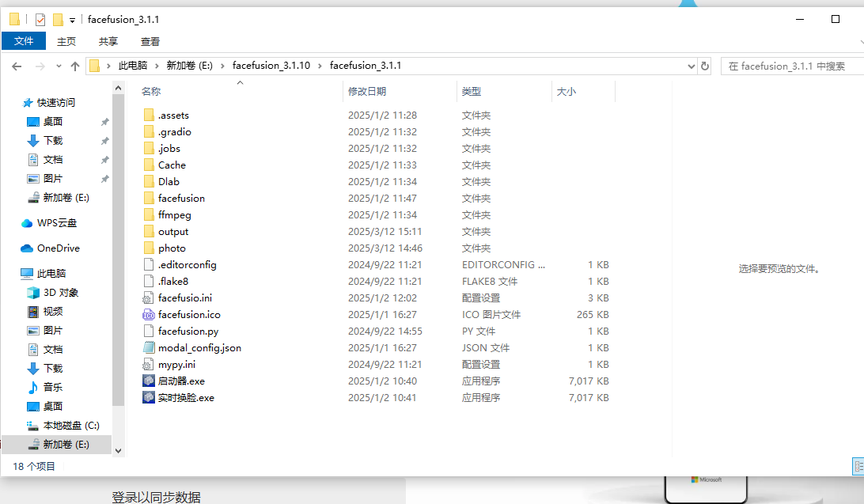Select the .jobs folder icon

(x=148, y=148)
